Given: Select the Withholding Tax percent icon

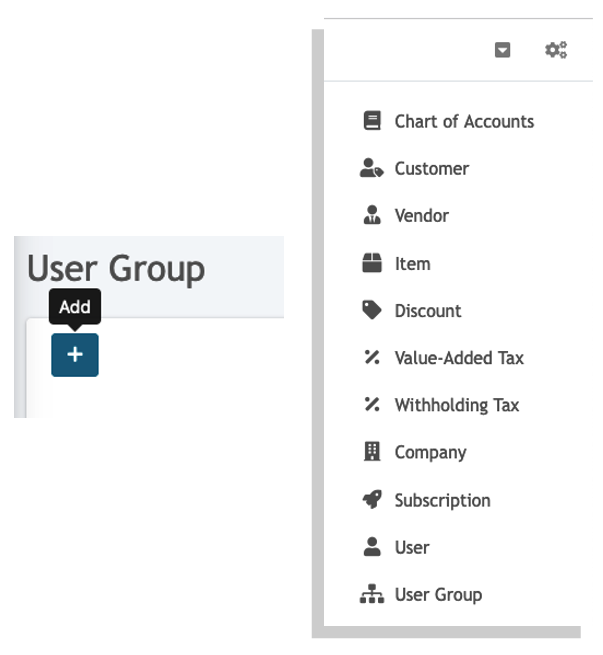Looking at the screenshot, I should coord(372,405).
